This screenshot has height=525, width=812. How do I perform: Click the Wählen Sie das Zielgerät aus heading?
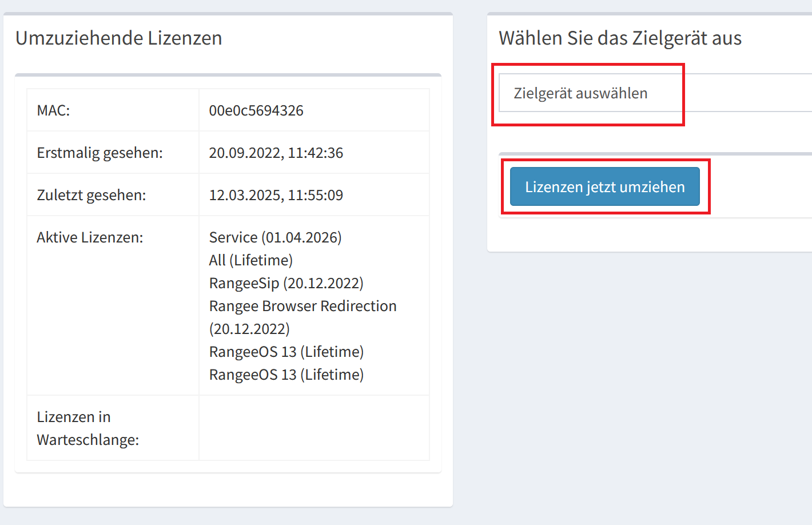point(620,38)
